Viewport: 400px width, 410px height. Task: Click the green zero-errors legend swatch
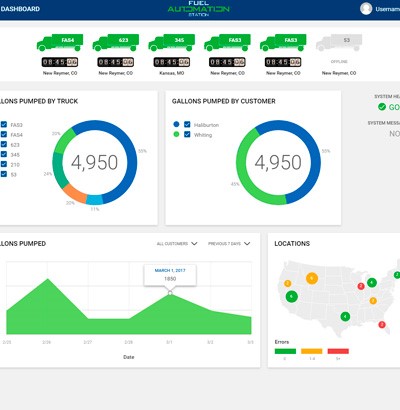coord(285,351)
